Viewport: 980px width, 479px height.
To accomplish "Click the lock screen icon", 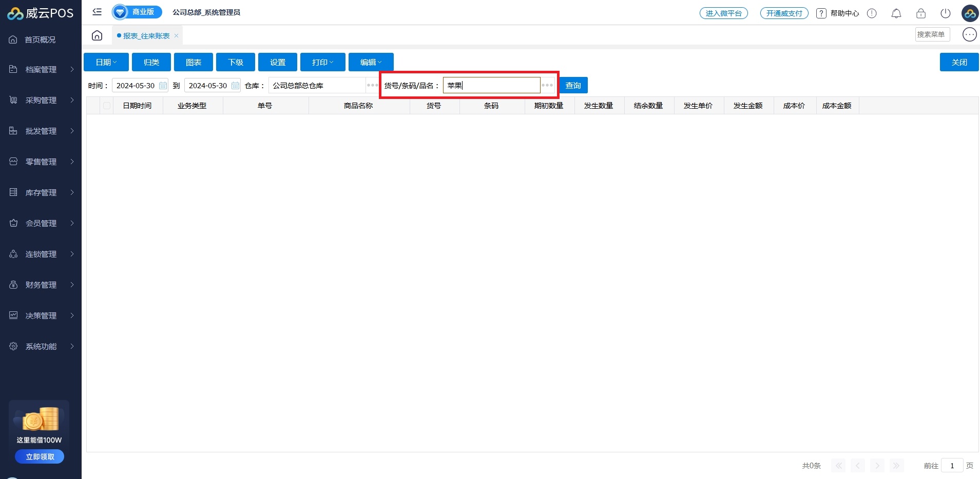I will pyautogui.click(x=920, y=13).
